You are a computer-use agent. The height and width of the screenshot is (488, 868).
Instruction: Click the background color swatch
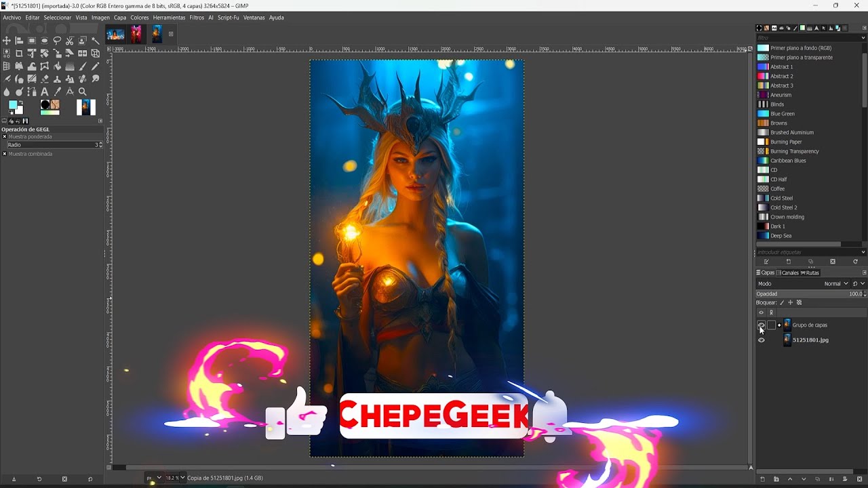point(20,110)
